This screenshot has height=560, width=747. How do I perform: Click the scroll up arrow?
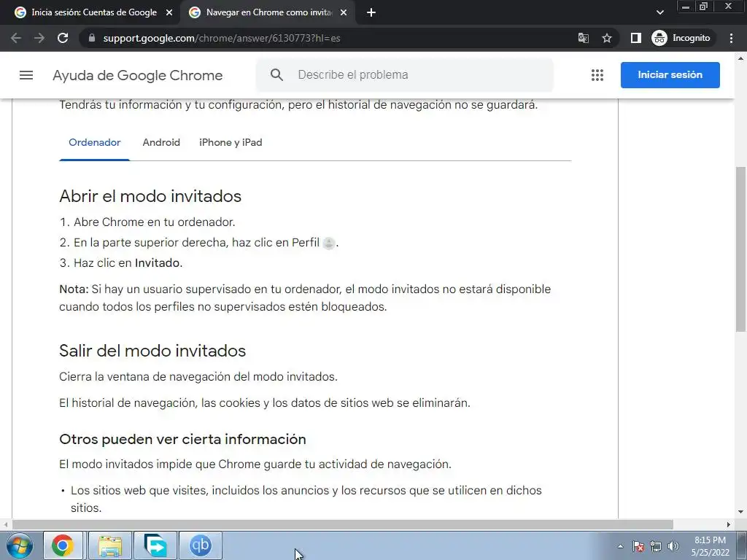(740, 58)
